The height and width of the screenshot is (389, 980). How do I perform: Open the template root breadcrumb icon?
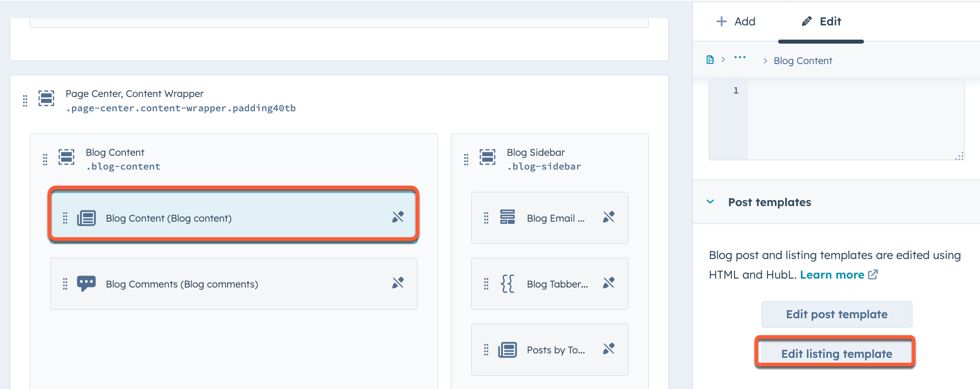[x=710, y=60]
